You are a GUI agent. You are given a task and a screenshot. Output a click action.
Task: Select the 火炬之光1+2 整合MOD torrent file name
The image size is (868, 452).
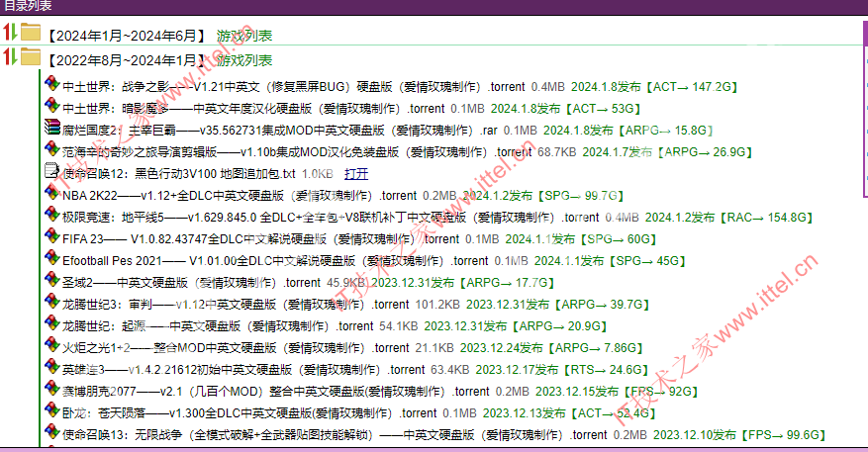tap(236, 348)
